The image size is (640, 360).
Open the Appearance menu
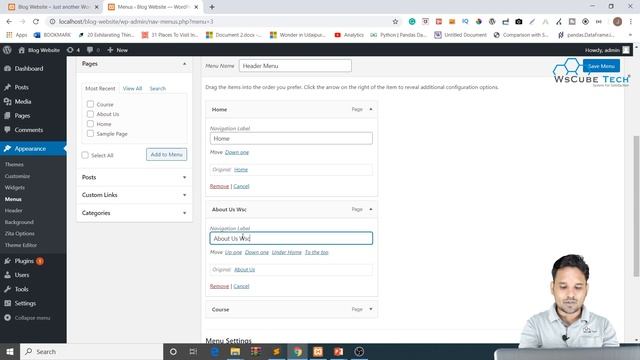[30, 149]
